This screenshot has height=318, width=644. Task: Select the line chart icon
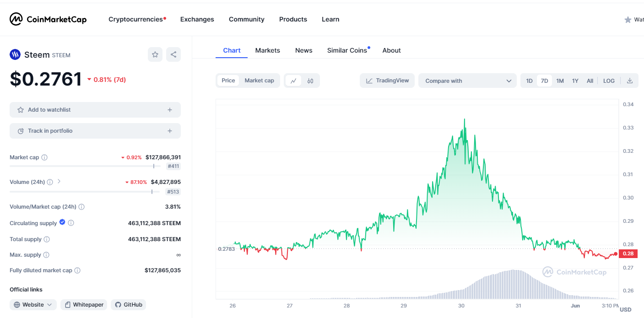[293, 81]
